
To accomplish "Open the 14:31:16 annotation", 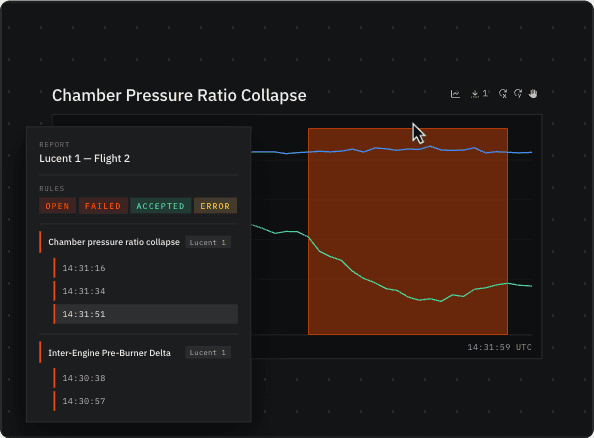I will tap(145, 268).
